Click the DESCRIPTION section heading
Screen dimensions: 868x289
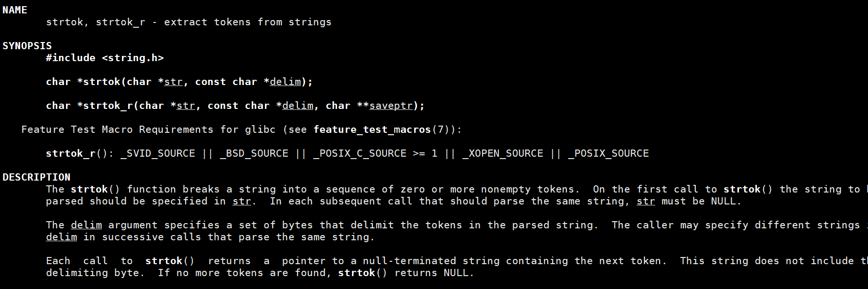[36, 177]
